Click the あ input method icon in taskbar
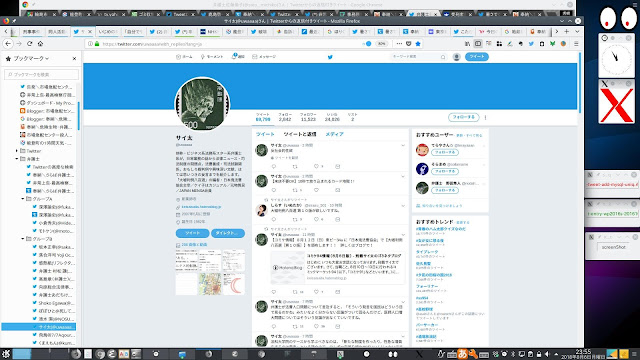 462,354
